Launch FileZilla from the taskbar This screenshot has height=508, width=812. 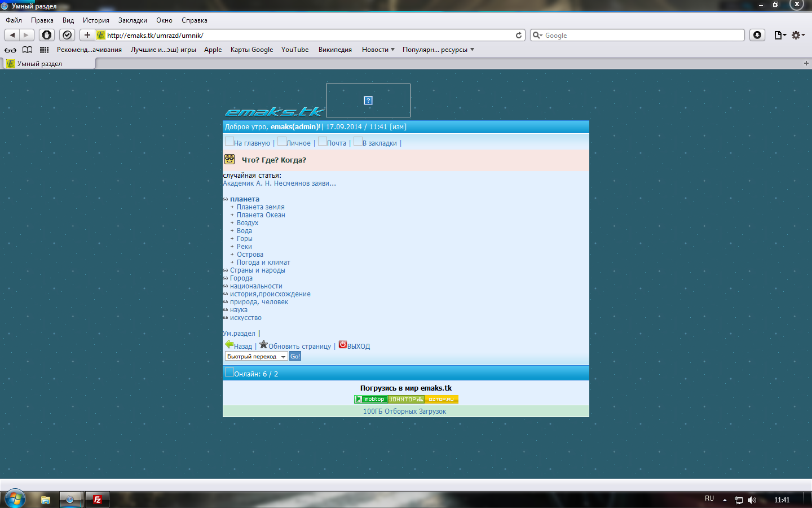97,500
